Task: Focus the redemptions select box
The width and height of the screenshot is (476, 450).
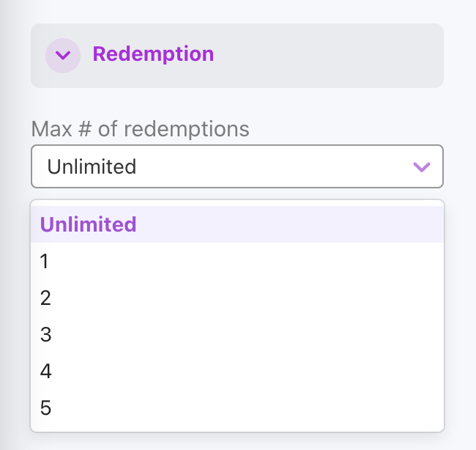Action: (x=237, y=166)
